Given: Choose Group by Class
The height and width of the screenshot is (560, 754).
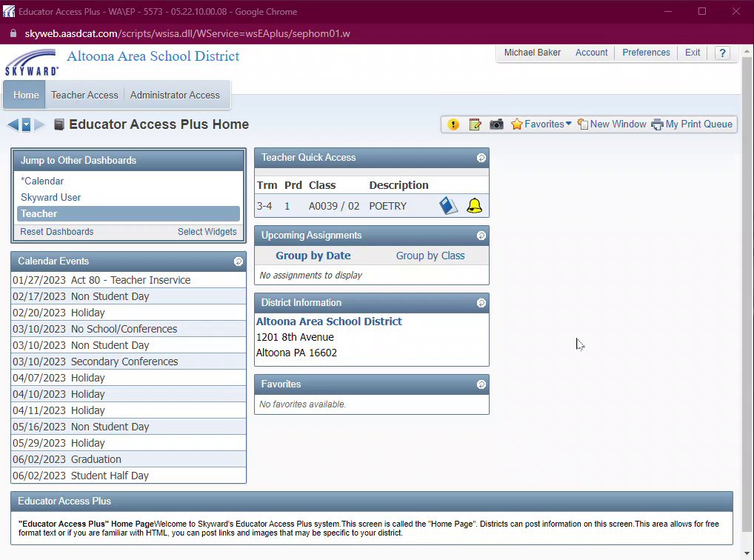Looking at the screenshot, I should (x=430, y=256).
